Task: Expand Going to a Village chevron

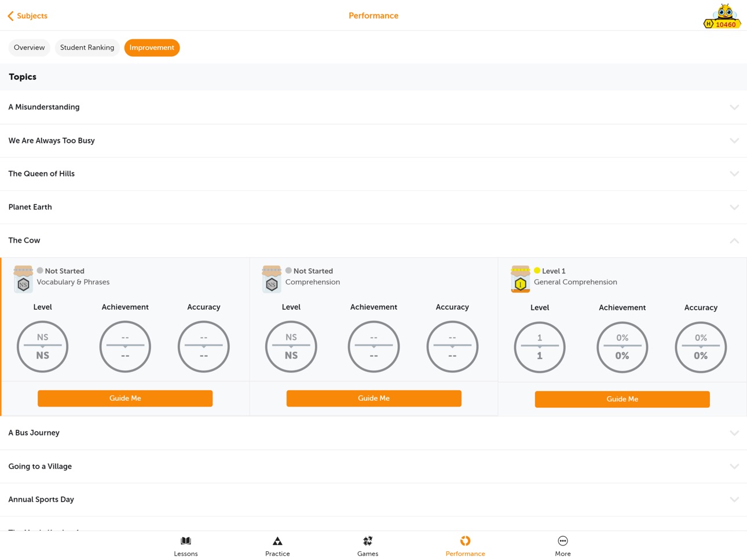Action: click(x=734, y=466)
